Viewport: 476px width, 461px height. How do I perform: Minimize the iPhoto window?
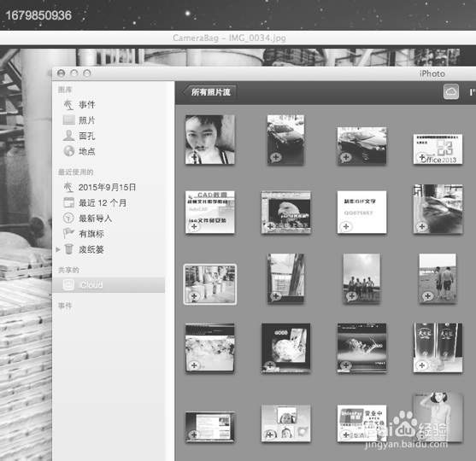click(74, 73)
